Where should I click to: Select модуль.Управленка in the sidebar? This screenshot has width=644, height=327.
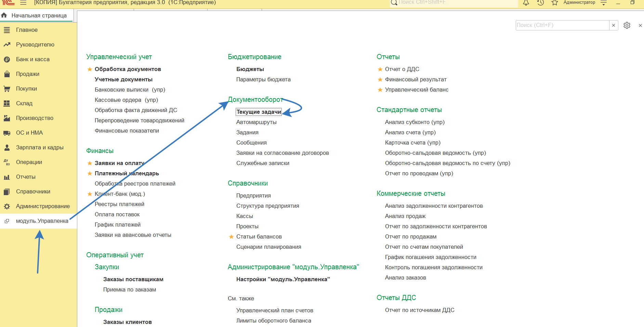[38, 221]
